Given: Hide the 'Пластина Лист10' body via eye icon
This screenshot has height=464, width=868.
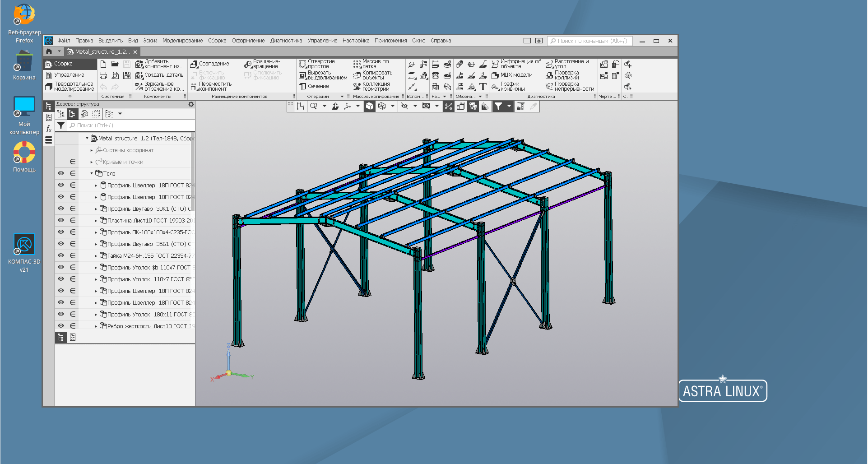Looking at the screenshot, I should tap(61, 220).
